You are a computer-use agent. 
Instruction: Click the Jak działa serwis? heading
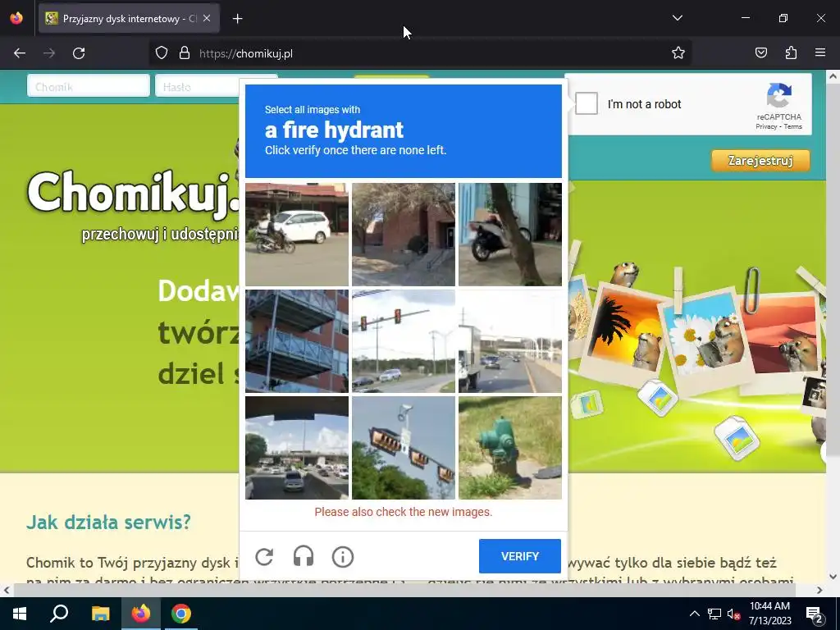(109, 522)
